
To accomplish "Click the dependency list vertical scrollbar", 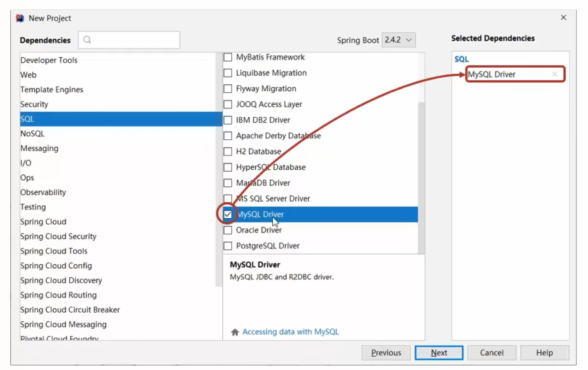I will (421, 177).
